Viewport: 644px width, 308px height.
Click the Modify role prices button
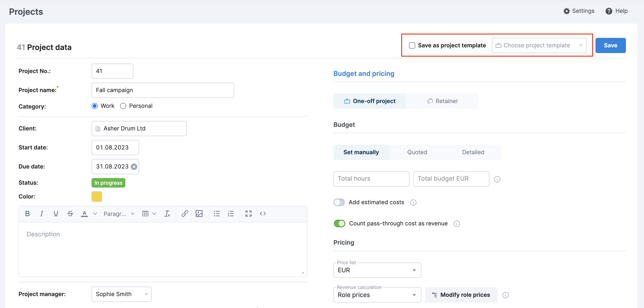461,295
